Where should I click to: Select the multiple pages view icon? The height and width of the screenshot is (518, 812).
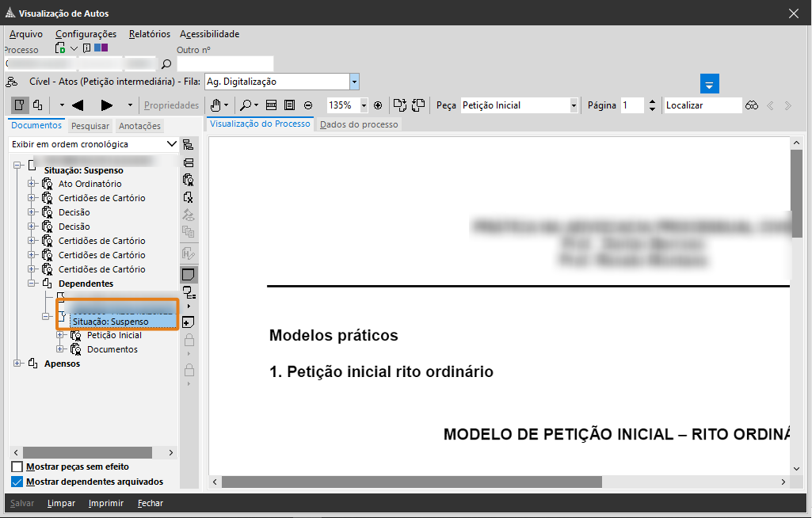(38, 105)
